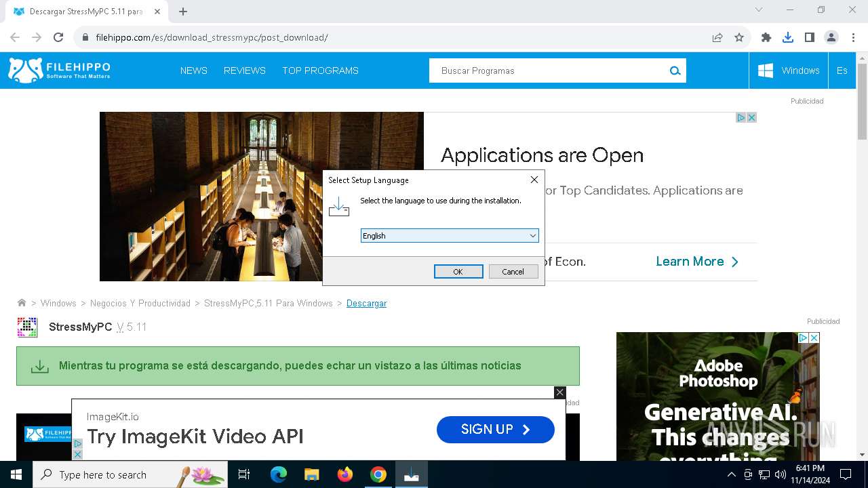The height and width of the screenshot is (488, 868).
Task: Click the StressMyPC title text
Action: pyautogui.click(x=80, y=327)
